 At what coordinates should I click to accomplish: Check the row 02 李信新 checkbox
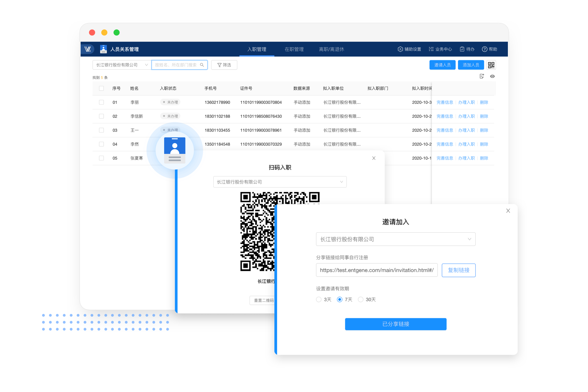click(x=101, y=117)
